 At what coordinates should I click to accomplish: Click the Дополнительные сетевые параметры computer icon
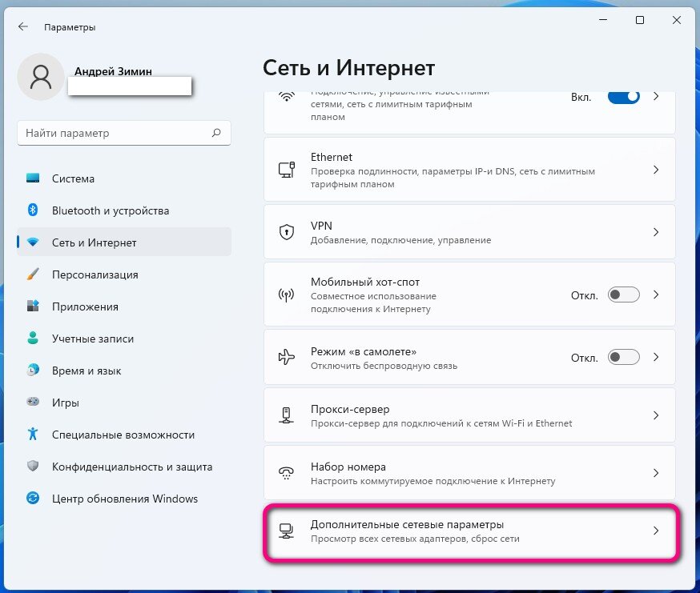287,531
